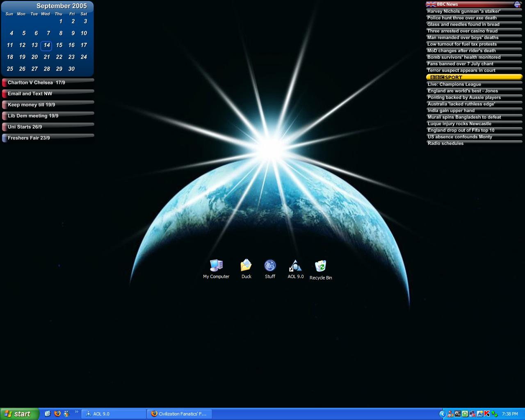
Task: Select the Duck folder icon
Action: tap(246, 269)
